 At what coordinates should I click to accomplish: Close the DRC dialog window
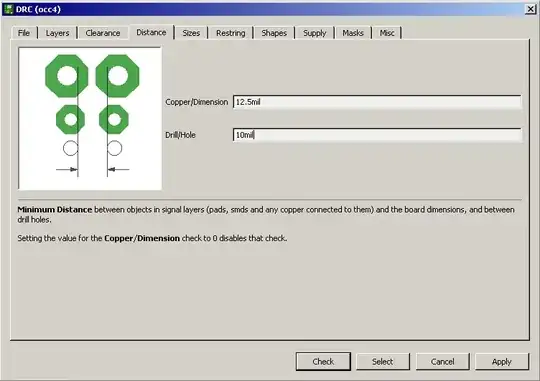530,9
